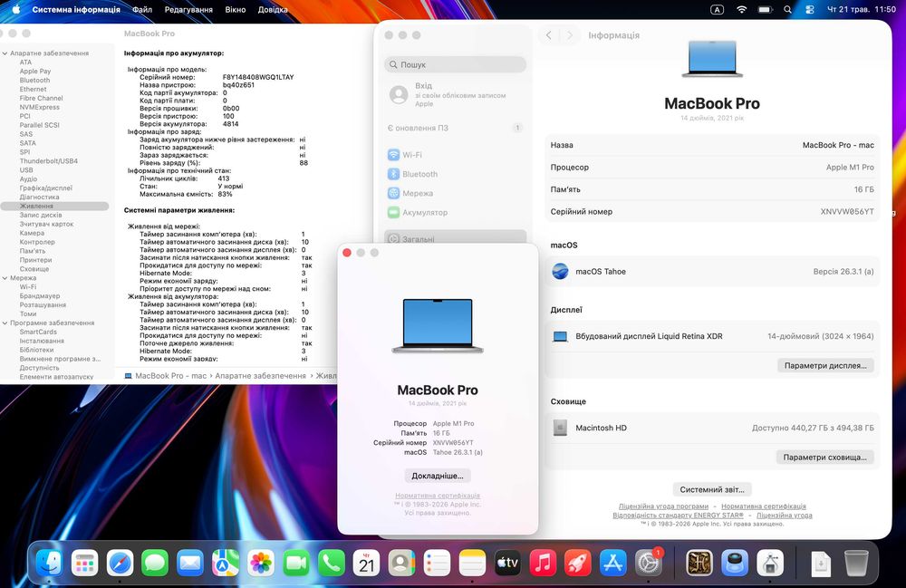Click the Пошук field in Settings
This screenshot has height=588, width=906.
[456, 64]
